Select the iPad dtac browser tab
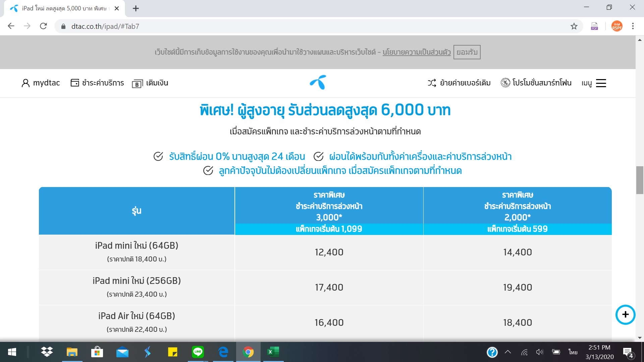644x362 pixels. [x=64, y=8]
